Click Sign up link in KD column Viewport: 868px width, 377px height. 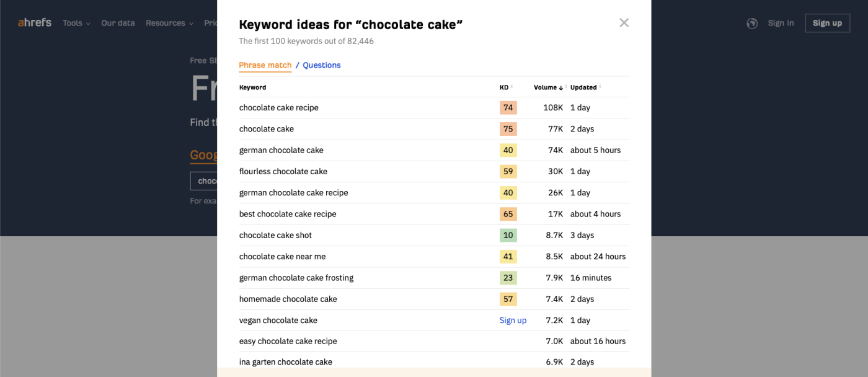point(513,321)
